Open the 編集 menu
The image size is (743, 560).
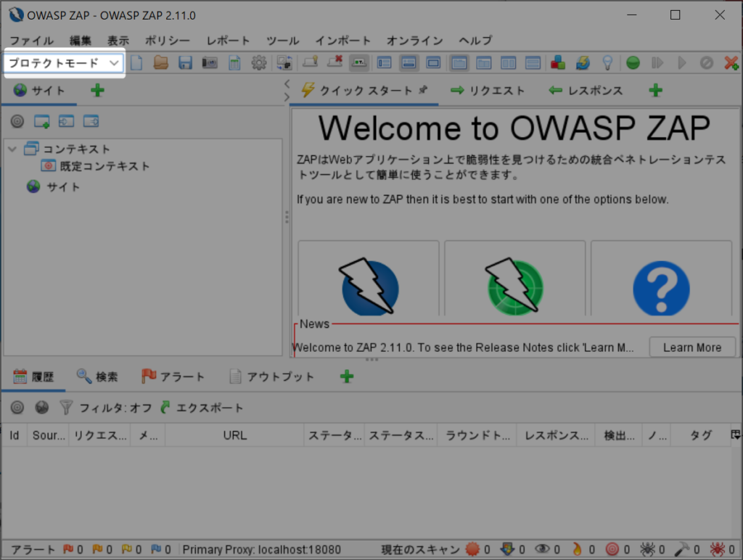pyautogui.click(x=81, y=41)
